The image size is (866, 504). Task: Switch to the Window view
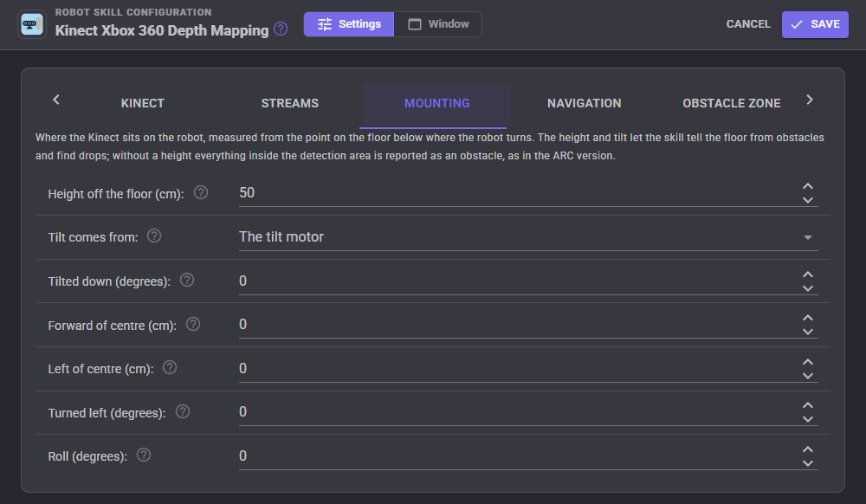tap(438, 24)
